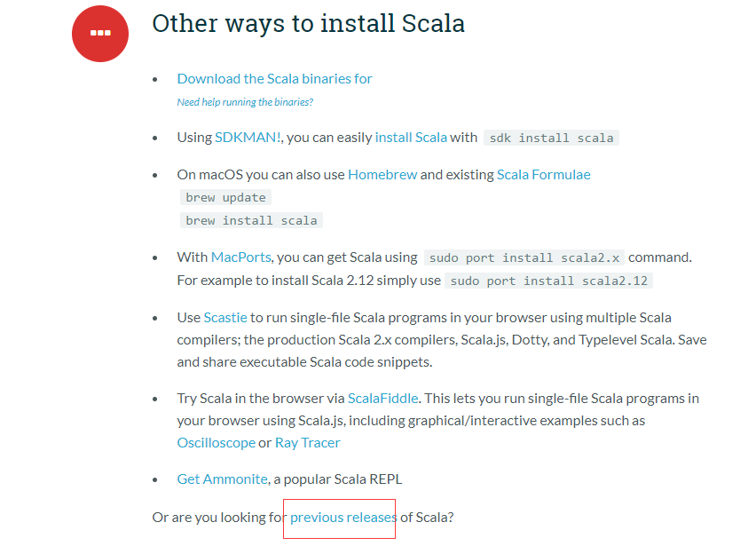Screen dimensions: 756x546
Task: Click the 'sdk install scala' code snippet
Action: click(551, 138)
